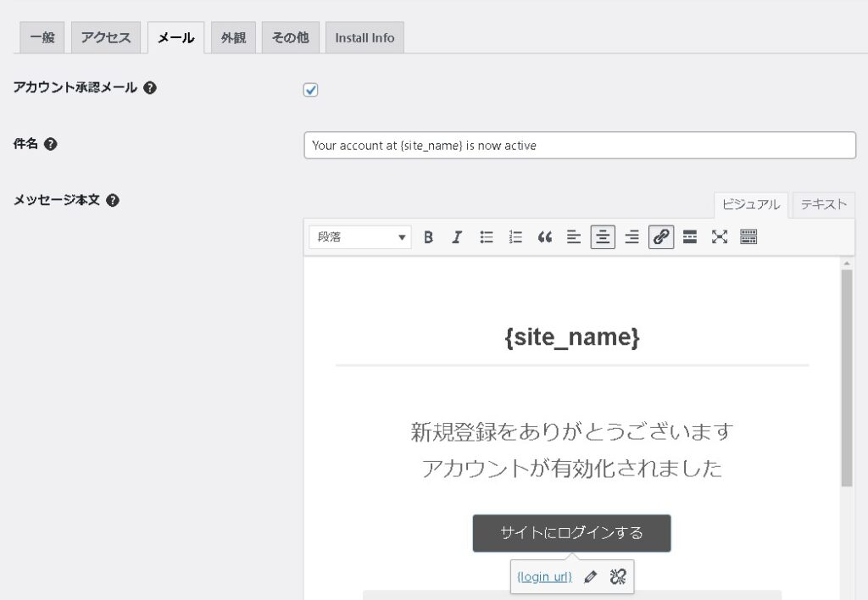Open the Install Info tab
The image size is (868, 600).
click(x=364, y=38)
